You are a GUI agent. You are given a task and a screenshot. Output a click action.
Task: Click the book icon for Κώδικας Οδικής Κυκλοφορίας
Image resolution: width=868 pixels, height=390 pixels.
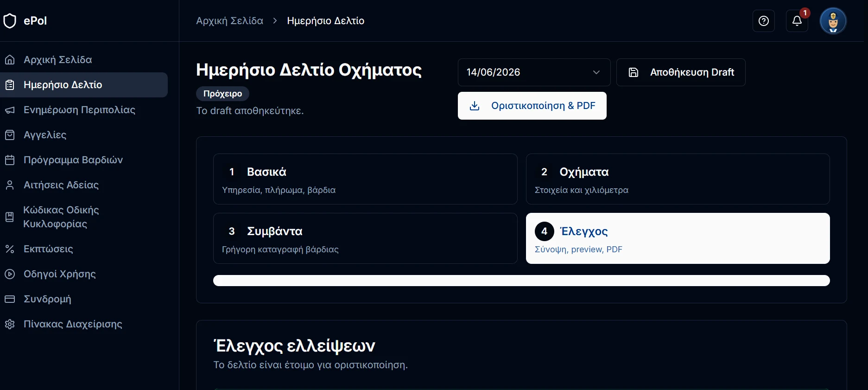point(10,217)
